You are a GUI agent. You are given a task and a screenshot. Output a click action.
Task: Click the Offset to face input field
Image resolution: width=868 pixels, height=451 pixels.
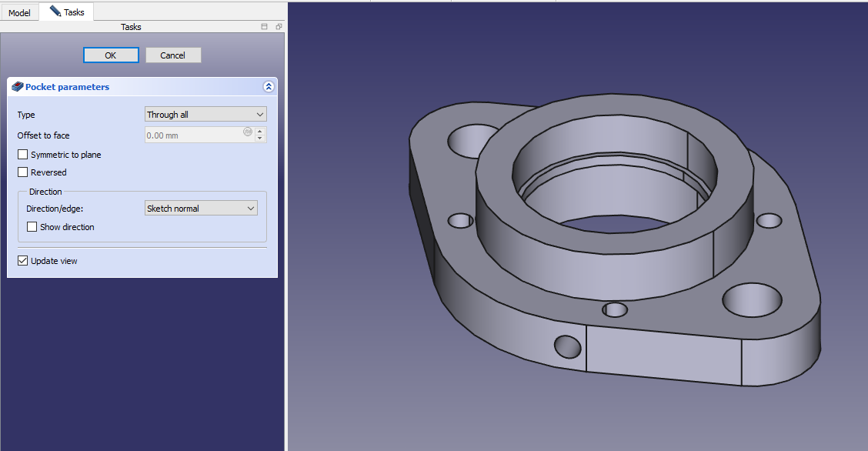(x=194, y=135)
